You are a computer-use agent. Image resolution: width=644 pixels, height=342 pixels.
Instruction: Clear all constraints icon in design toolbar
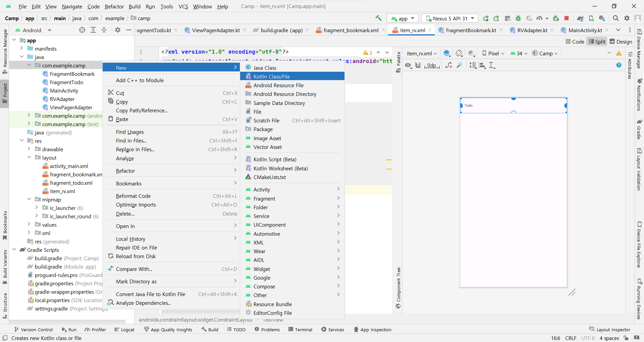click(x=448, y=65)
